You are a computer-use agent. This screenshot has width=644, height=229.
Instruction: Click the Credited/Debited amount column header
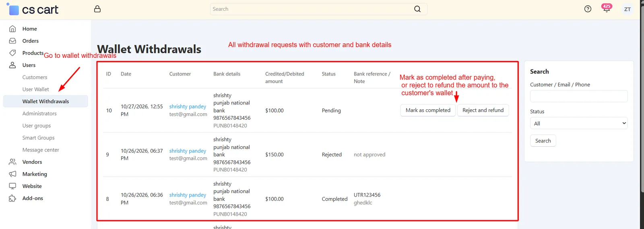[285, 78]
